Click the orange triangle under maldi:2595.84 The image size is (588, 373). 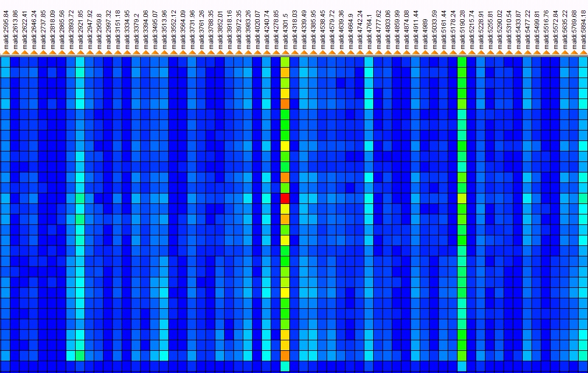pos(6,52)
